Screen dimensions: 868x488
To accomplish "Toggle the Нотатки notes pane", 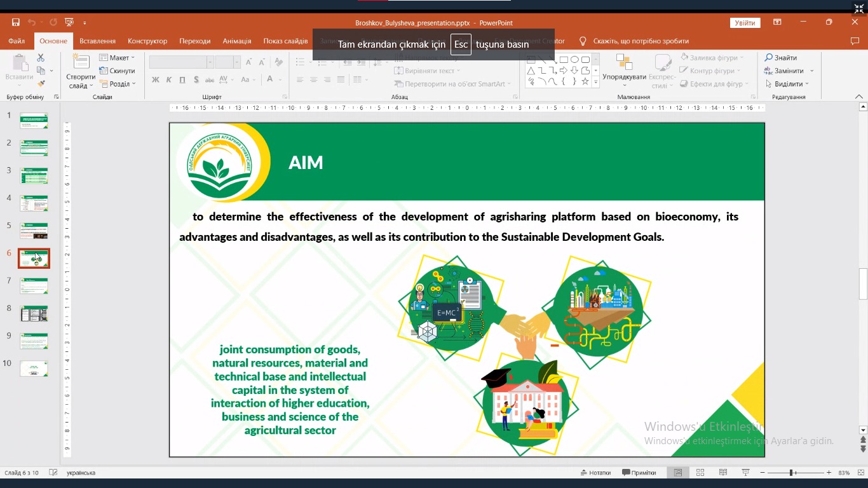I will click(595, 473).
